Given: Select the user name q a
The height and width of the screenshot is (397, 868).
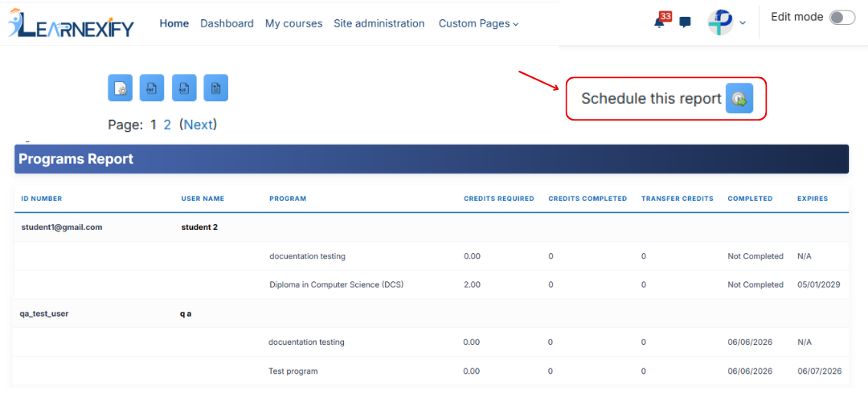Looking at the screenshot, I should click(x=186, y=313).
